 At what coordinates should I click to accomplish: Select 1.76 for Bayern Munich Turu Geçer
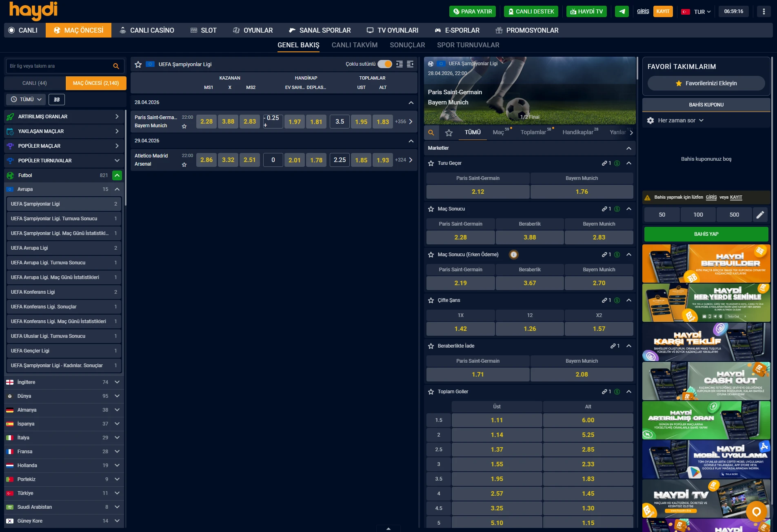(x=582, y=192)
